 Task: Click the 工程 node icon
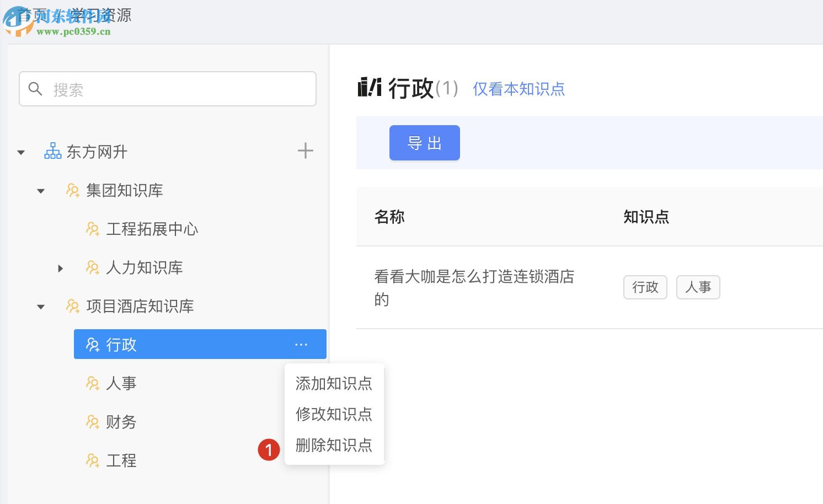(x=93, y=460)
